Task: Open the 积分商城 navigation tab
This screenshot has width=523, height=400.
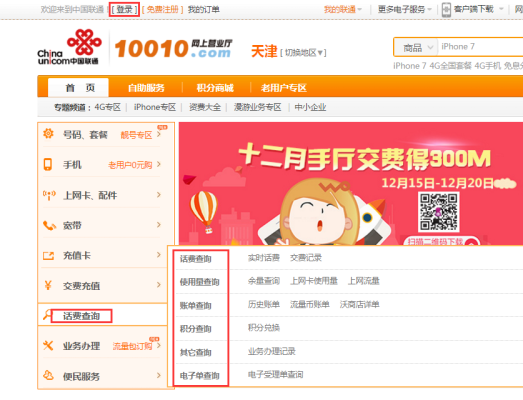Action: [215, 88]
